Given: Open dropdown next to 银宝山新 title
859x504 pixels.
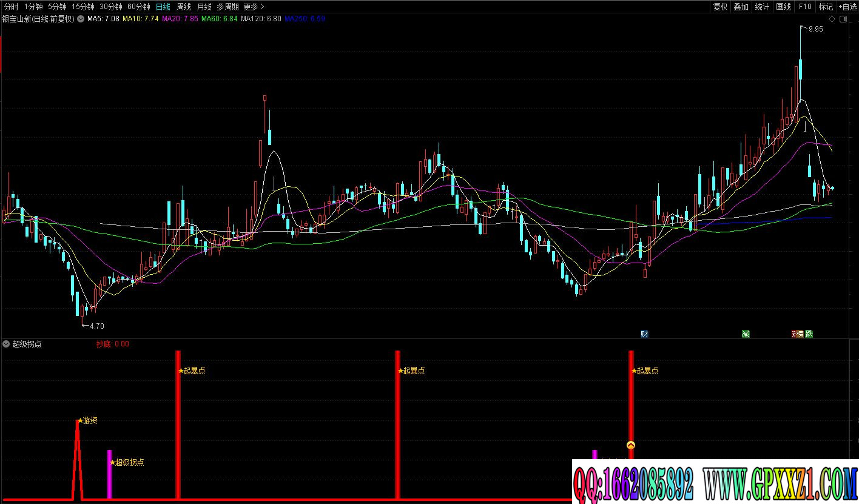Looking at the screenshot, I should point(81,19).
